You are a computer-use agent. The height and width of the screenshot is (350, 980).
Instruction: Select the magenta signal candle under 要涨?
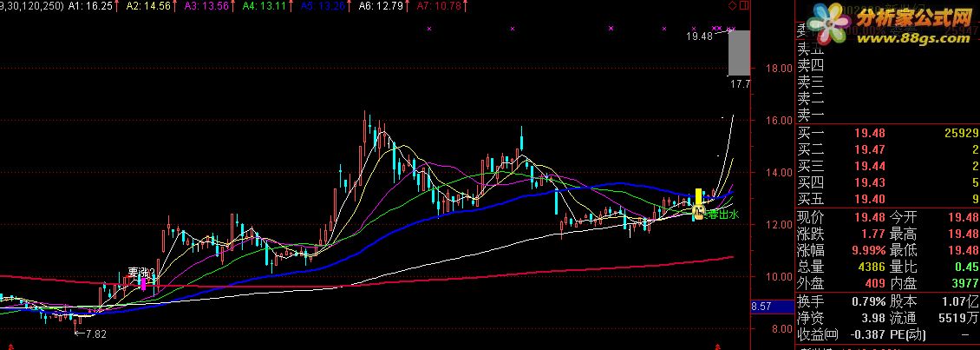pyautogui.click(x=143, y=284)
